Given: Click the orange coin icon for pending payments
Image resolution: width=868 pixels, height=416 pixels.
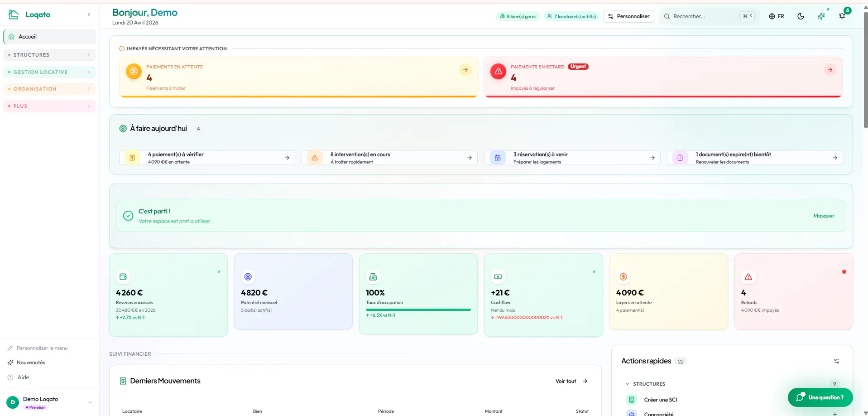Looking at the screenshot, I should pyautogui.click(x=134, y=71).
